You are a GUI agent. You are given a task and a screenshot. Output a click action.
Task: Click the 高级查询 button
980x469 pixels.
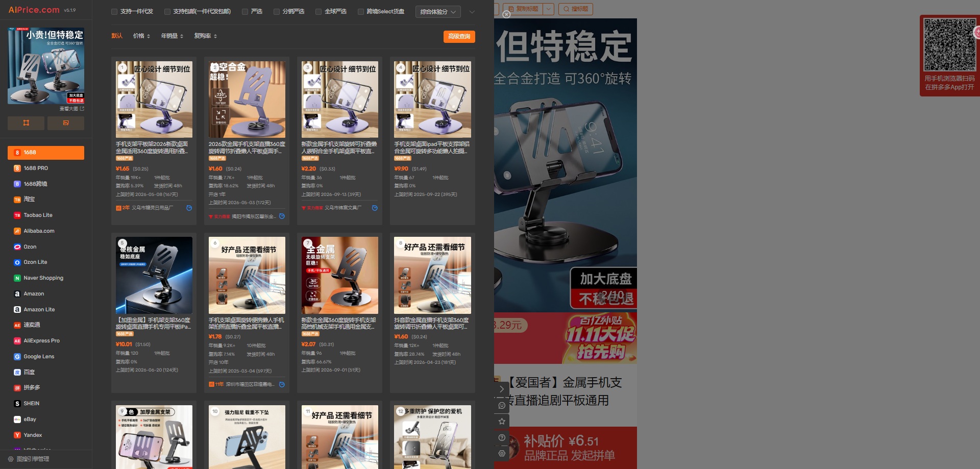(459, 37)
